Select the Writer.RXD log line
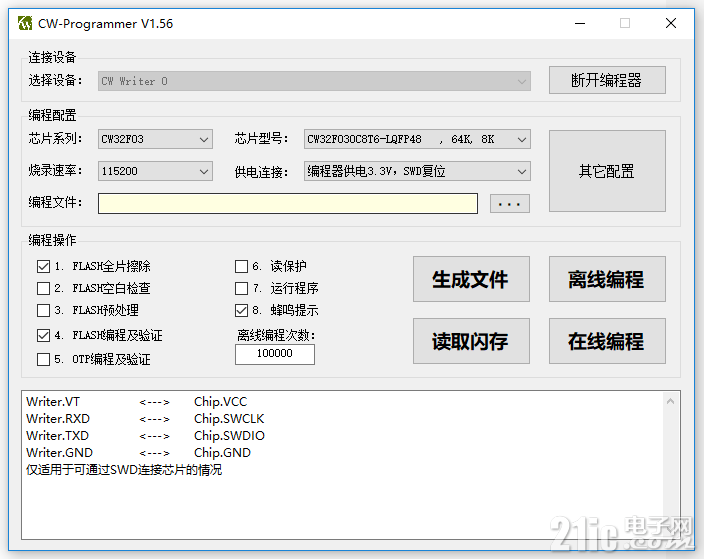Screen dimensions: 704x559 [145, 419]
